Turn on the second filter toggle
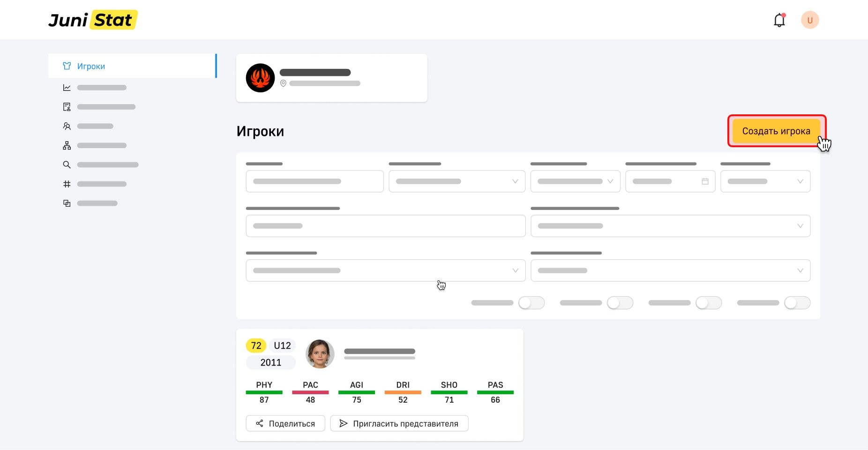This screenshot has height=450, width=868. [x=620, y=303]
